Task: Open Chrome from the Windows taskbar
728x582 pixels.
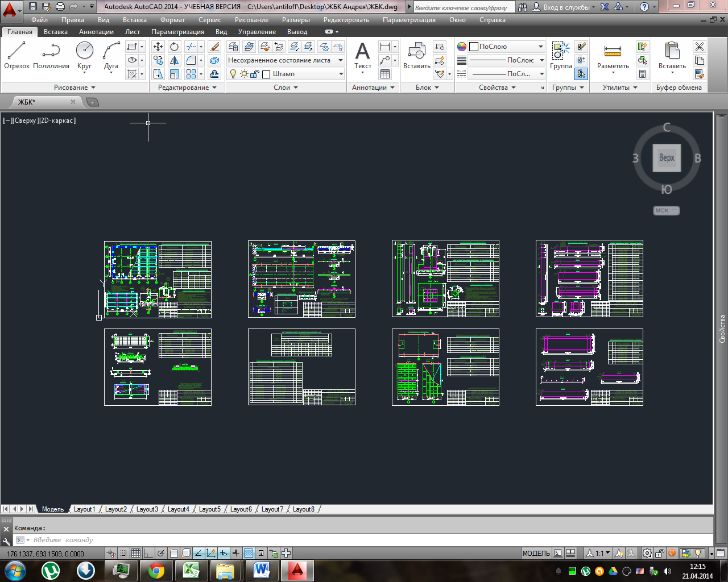Action: coord(156,570)
